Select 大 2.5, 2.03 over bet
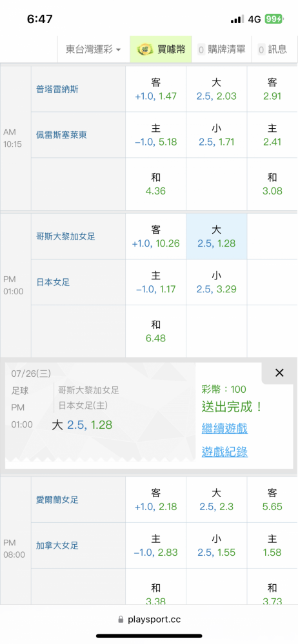The image size is (298, 644). (x=217, y=89)
